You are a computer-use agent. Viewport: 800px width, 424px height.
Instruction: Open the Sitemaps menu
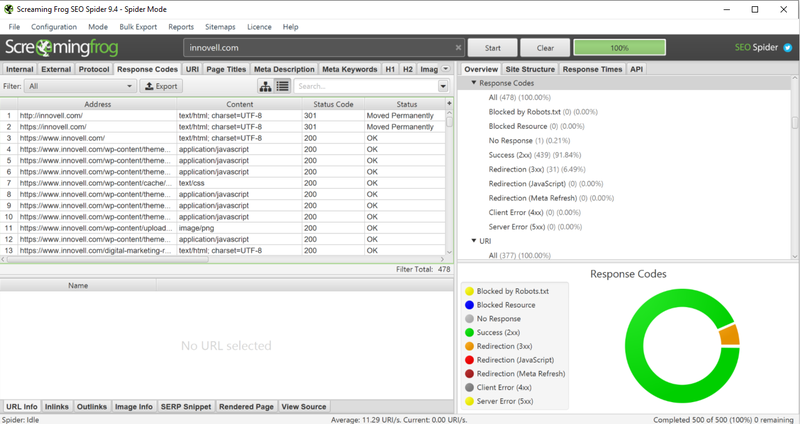(x=220, y=27)
